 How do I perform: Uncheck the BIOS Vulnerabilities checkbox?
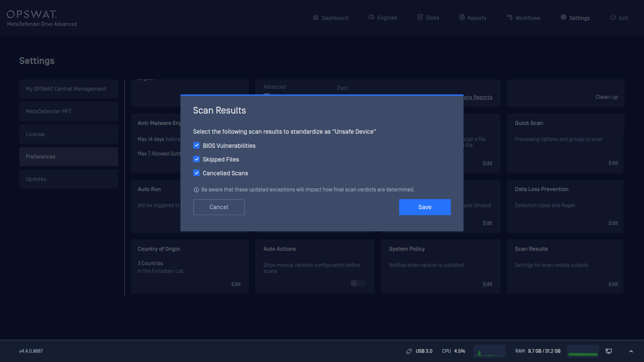(196, 146)
